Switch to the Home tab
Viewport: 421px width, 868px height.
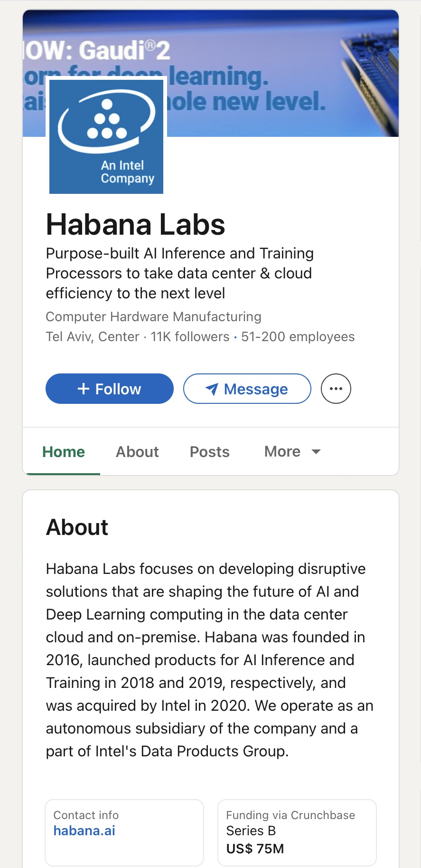click(x=64, y=451)
